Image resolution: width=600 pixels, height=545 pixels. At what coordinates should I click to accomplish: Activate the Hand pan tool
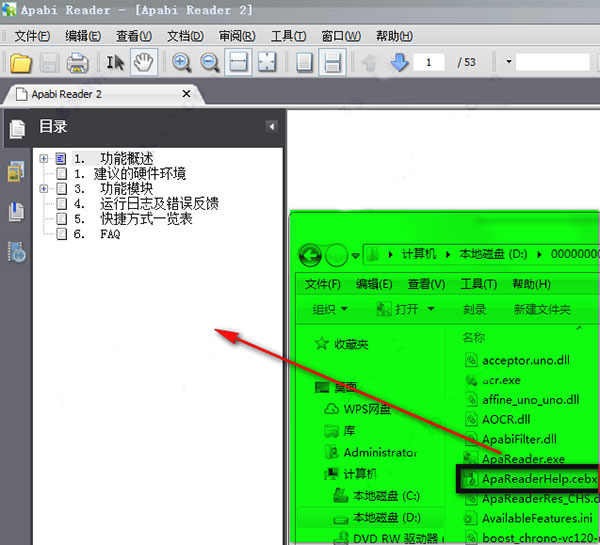(x=144, y=62)
